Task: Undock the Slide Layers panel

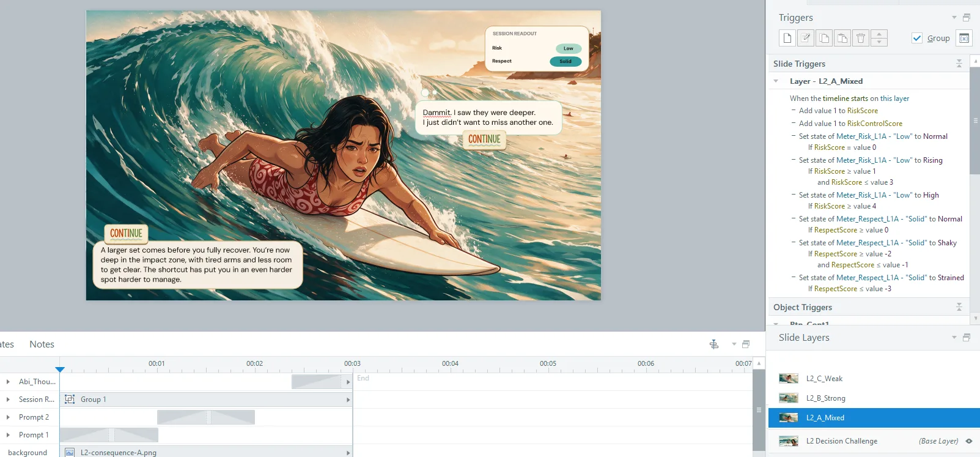Action: [x=967, y=337]
